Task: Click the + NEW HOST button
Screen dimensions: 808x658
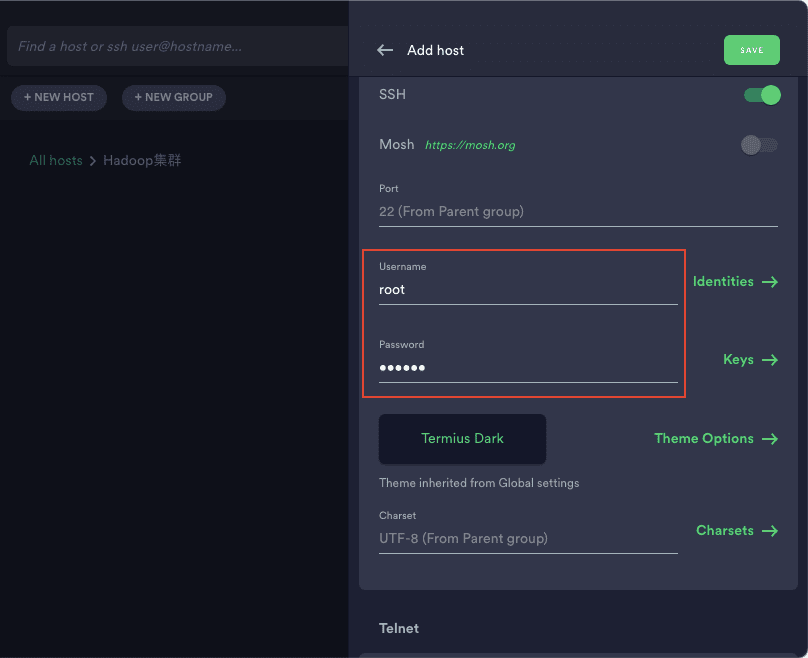Action: [59, 97]
